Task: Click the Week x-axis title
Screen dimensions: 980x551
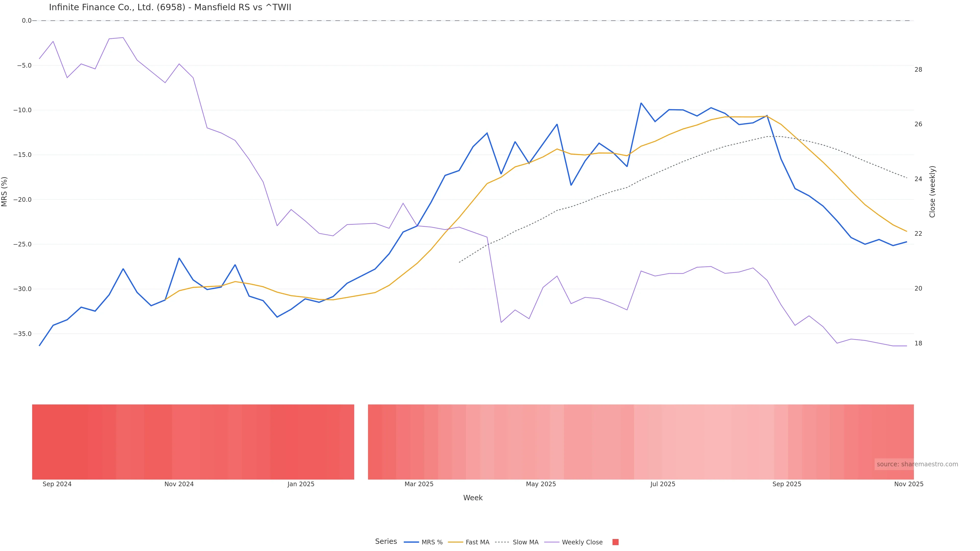Action: (x=472, y=498)
